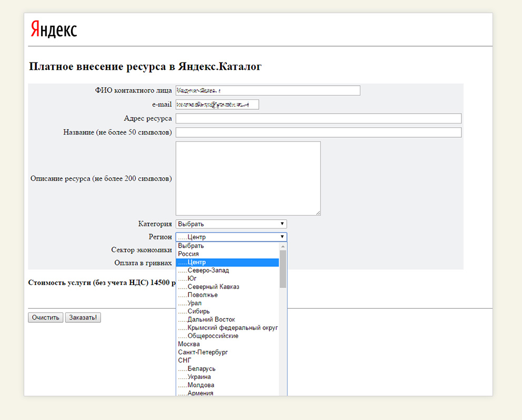Click the 'Платное внесение ресурса' heading
The image size is (522, 420).
(x=145, y=66)
